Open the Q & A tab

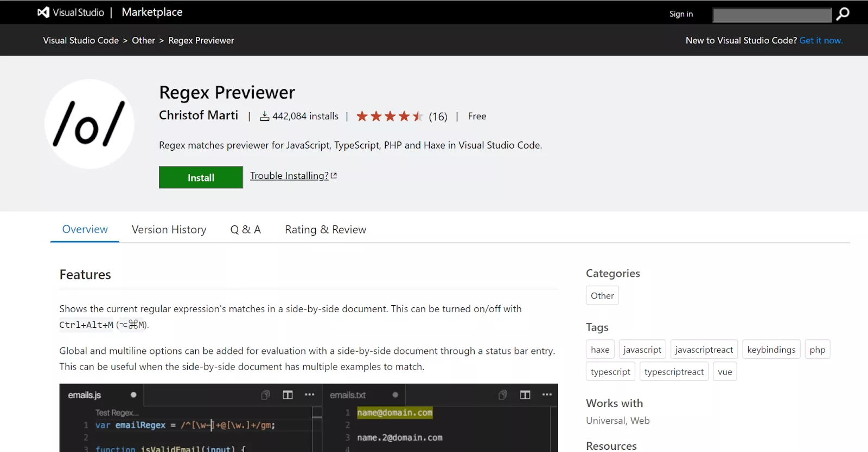[x=246, y=230]
